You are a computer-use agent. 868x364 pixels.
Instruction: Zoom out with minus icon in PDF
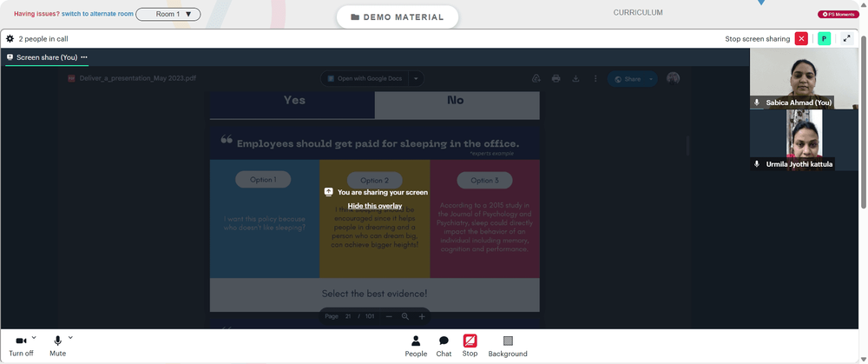click(389, 316)
